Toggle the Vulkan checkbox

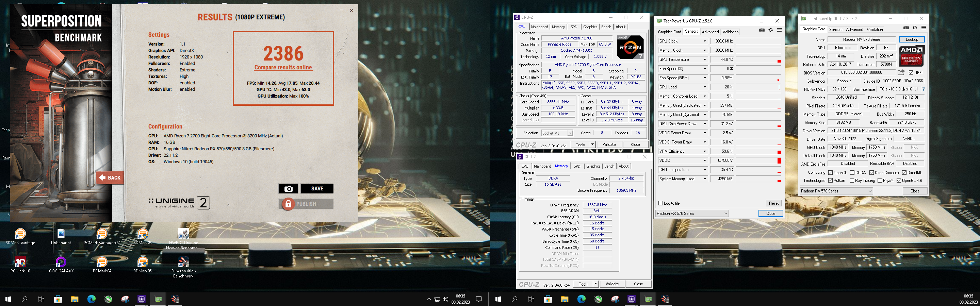pyautogui.click(x=831, y=181)
